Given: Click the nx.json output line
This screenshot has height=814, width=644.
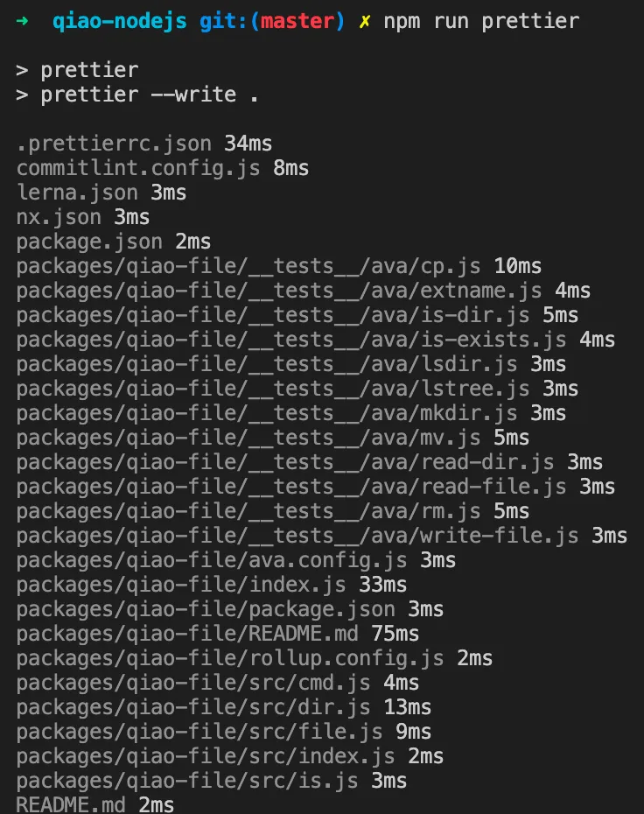Looking at the screenshot, I should pyautogui.click(x=59, y=216).
